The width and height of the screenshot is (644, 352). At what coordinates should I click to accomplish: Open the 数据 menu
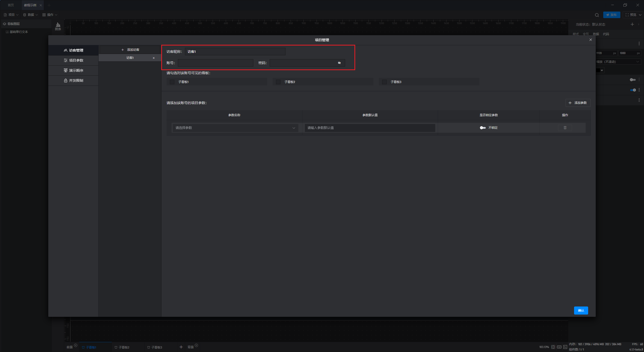30,15
